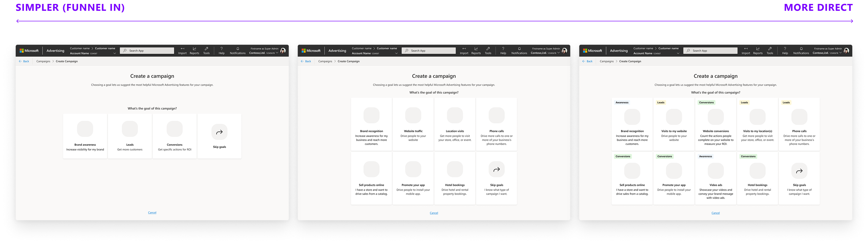The image size is (868, 244).
Task: Go Back in left mockup
Action: (24, 61)
